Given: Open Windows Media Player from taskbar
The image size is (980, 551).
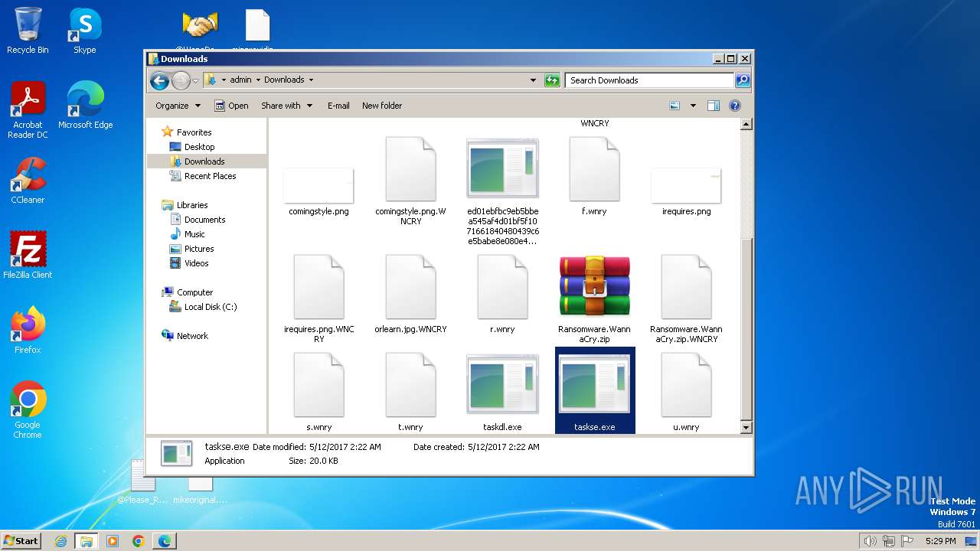Looking at the screenshot, I should (113, 541).
